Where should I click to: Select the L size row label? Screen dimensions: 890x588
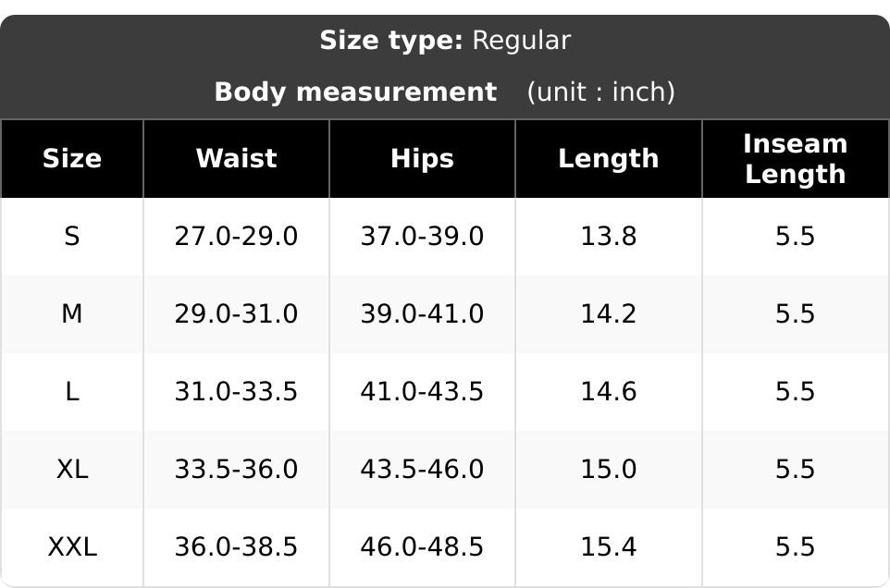coord(72,391)
